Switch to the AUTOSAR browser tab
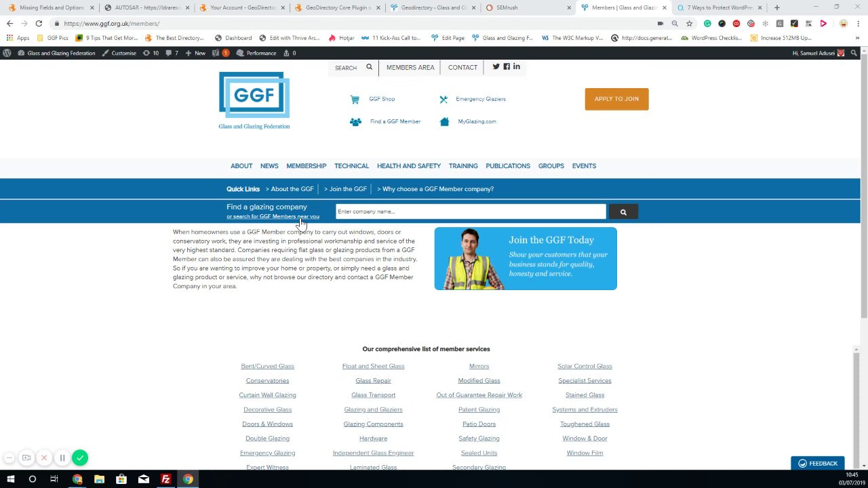Screen dimensions: 868x488 tap(146, 7)
